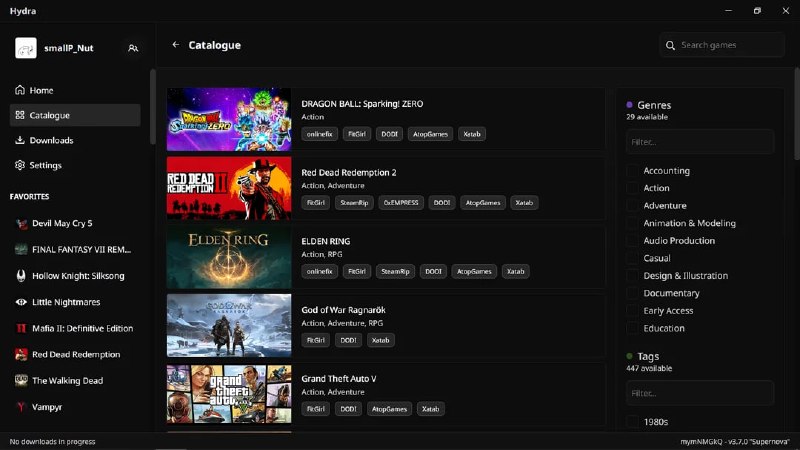The height and width of the screenshot is (450, 800).
Task: Click the Downloads arrow icon
Action: [20, 140]
